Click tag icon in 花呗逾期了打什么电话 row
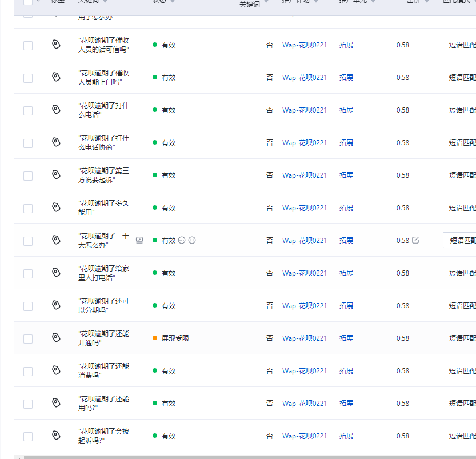 tap(56, 109)
